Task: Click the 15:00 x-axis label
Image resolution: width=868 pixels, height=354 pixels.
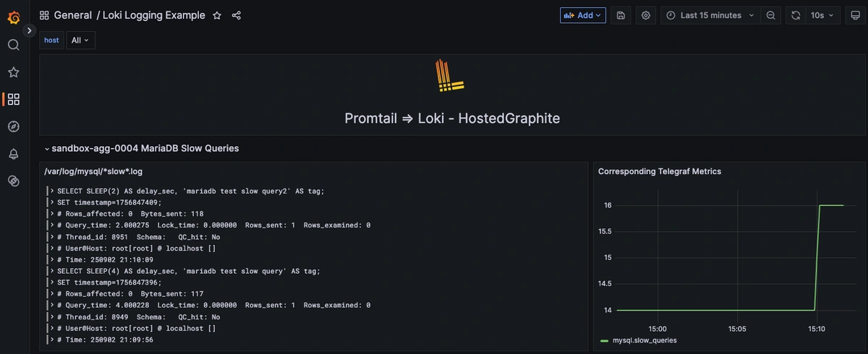Action: tap(657, 328)
